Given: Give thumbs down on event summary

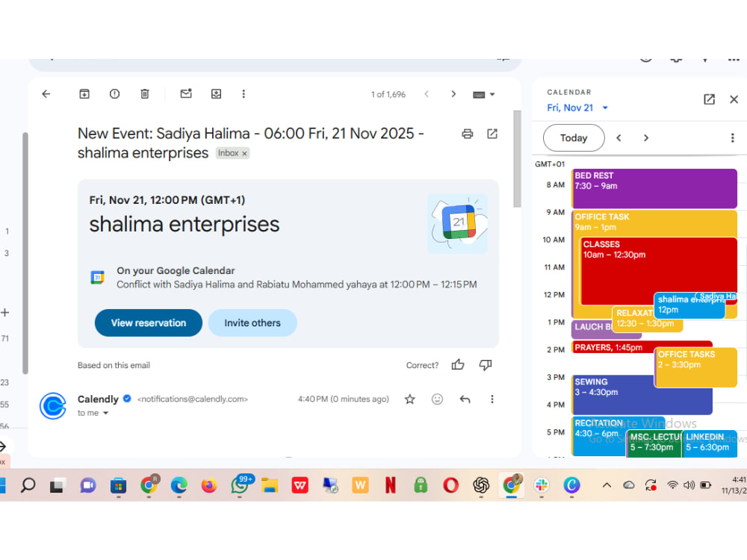Looking at the screenshot, I should pyautogui.click(x=486, y=365).
